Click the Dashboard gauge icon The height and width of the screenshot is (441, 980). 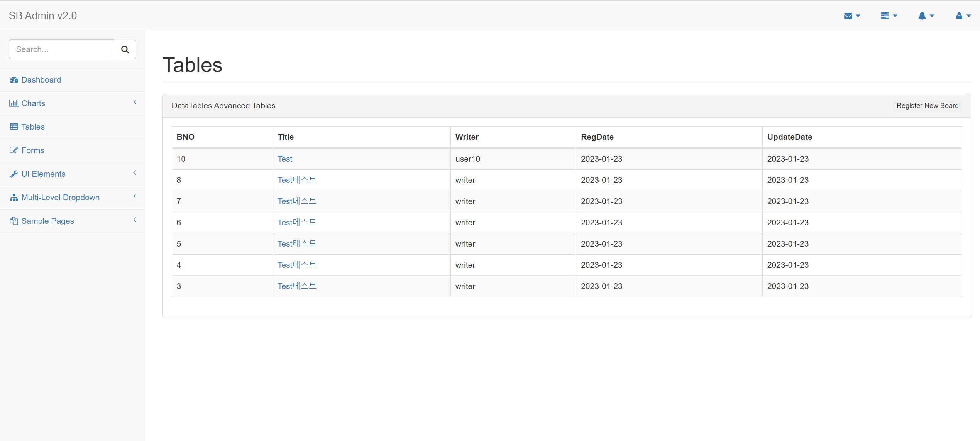(14, 80)
